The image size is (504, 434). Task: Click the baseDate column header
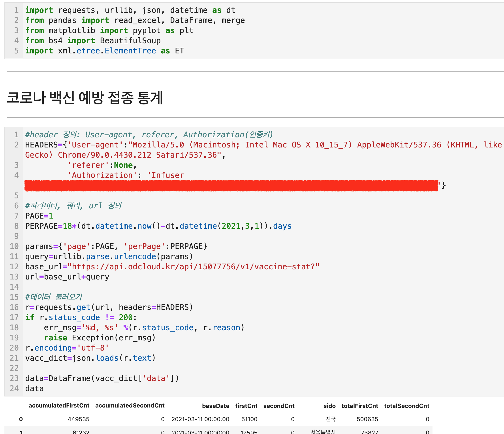tap(216, 406)
